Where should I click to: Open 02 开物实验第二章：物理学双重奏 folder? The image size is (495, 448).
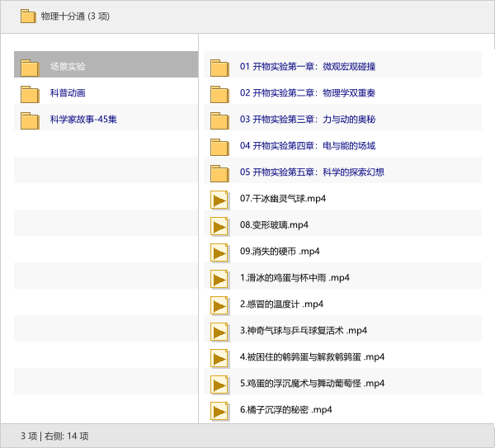(x=307, y=93)
